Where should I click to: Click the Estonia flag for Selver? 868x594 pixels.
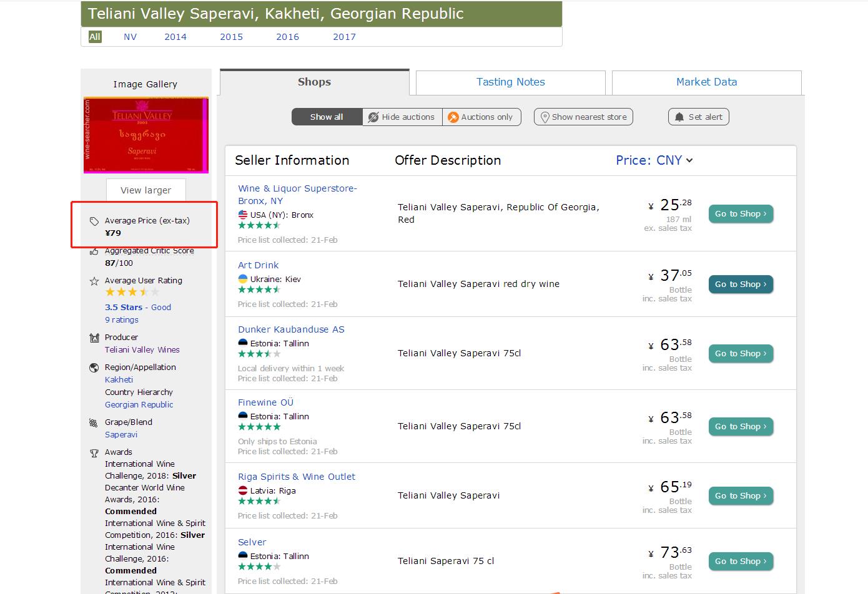(x=243, y=556)
